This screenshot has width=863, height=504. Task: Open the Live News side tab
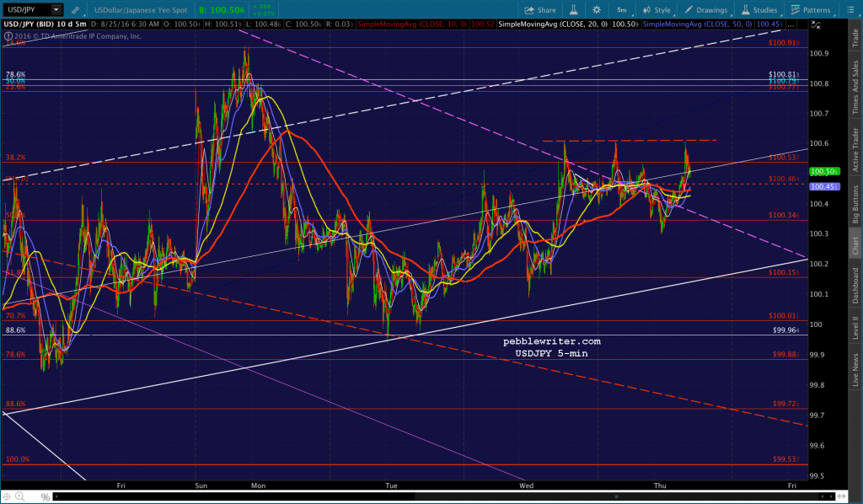[x=855, y=370]
